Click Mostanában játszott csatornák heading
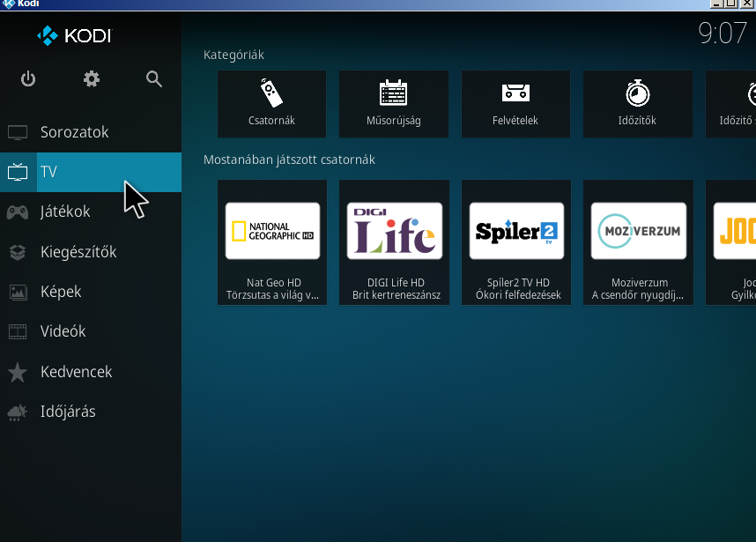This screenshot has width=756, height=542. pyautogui.click(x=289, y=160)
